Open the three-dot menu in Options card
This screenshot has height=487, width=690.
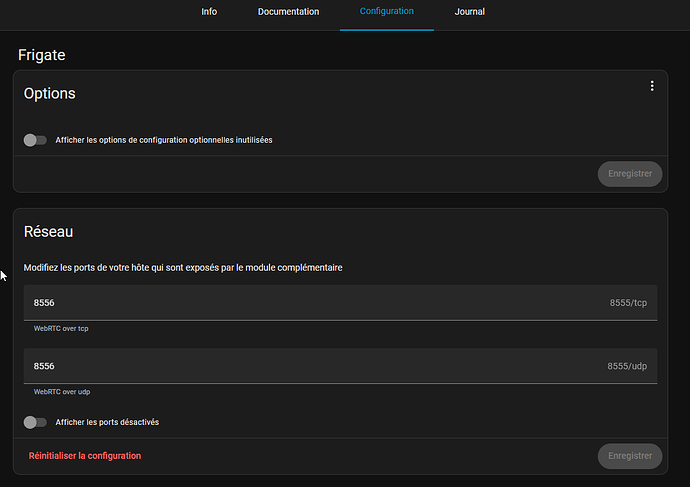click(652, 86)
